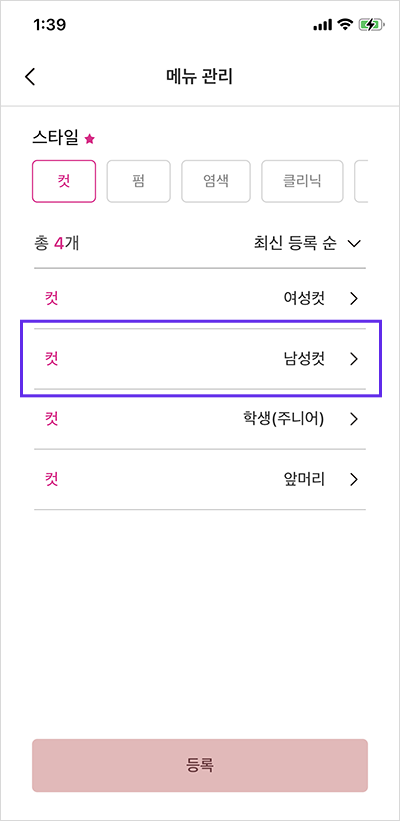This screenshot has height=821, width=400.
Task: Open the 앞머리 chevron arrow
Action: [x=354, y=479]
